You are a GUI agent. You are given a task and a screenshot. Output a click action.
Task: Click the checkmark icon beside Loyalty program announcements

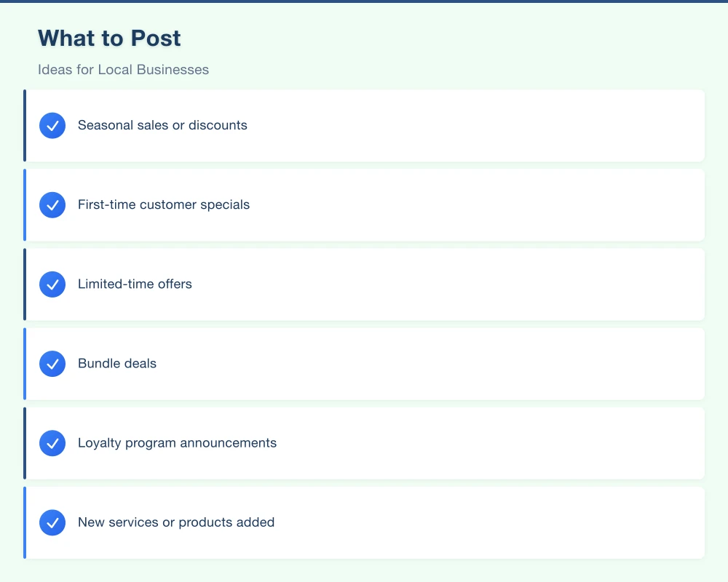click(52, 442)
